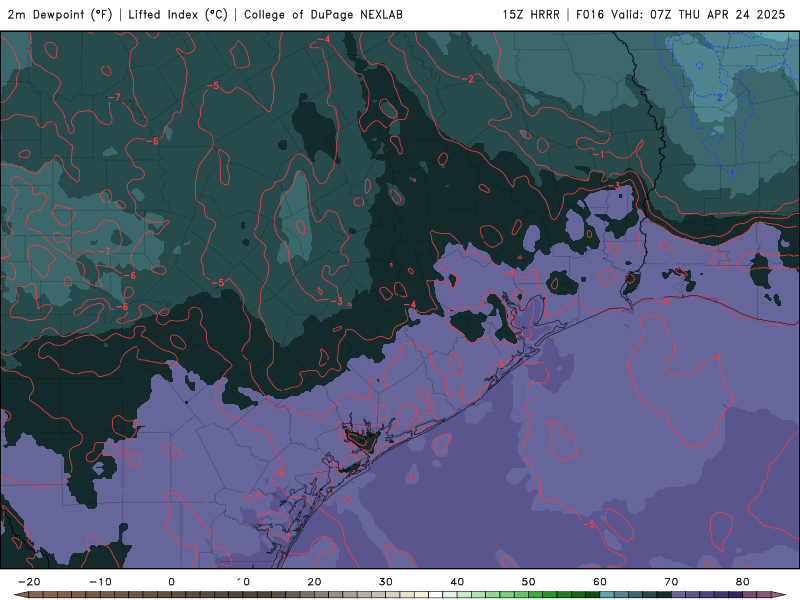Click 'F016 Valid: 07Z THU APR 24 2025'
Viewport: 800px width, 600px height.
coord(681,15)
